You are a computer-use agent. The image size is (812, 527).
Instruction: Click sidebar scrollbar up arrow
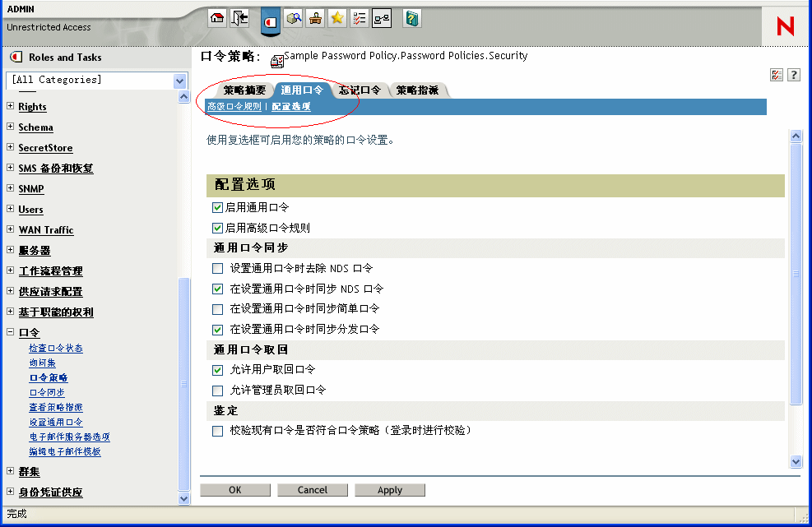183,97
